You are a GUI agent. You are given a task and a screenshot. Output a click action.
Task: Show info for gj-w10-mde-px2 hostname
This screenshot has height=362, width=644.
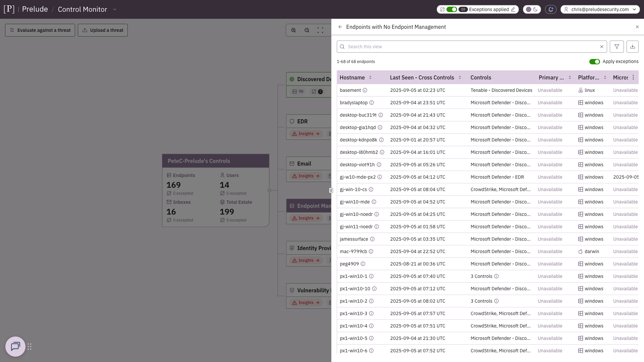380,177
